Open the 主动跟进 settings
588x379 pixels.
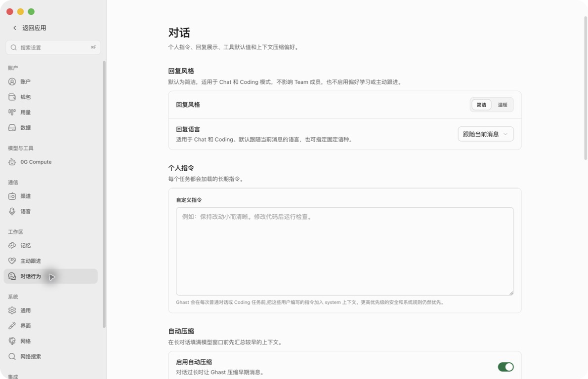click(50, 261)
